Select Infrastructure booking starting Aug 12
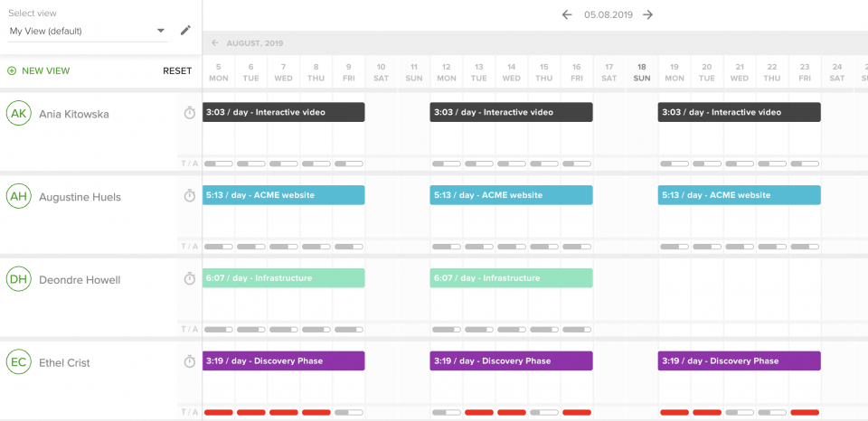The image size is (868, 421). pos(511,278)
